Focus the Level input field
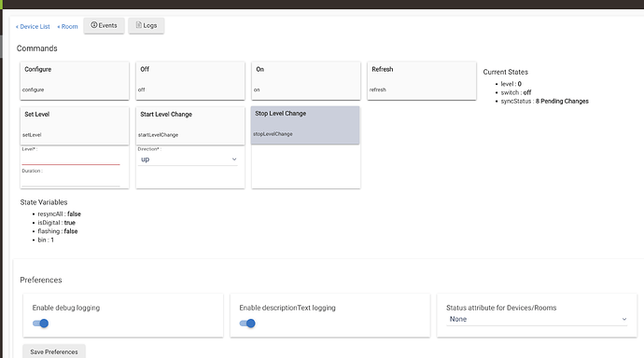The height and width of the screenshot is (358, 644). [71, 159]
